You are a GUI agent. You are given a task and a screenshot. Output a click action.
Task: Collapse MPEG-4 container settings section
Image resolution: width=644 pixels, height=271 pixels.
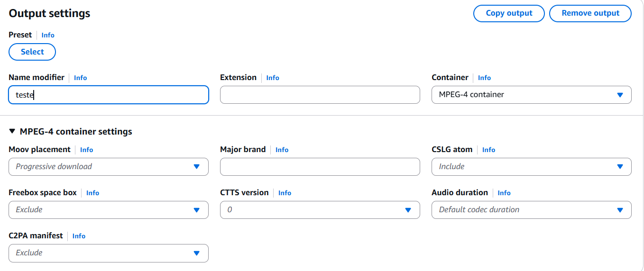pos(12,131)
